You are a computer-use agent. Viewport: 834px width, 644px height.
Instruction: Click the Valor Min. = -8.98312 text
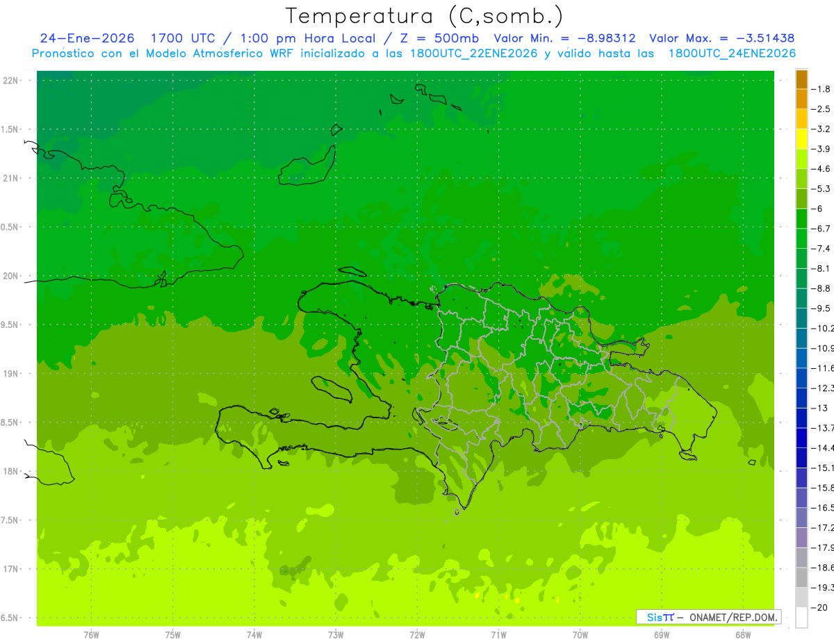point(564,39)
